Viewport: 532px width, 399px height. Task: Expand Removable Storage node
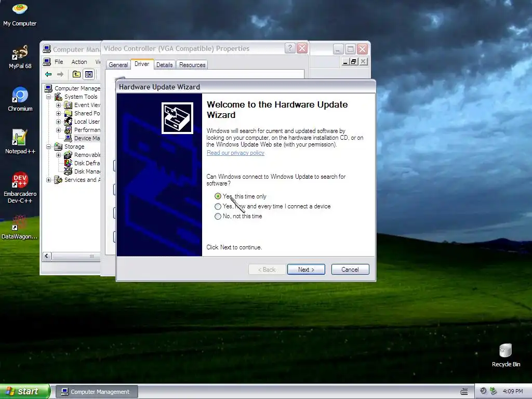58,155
